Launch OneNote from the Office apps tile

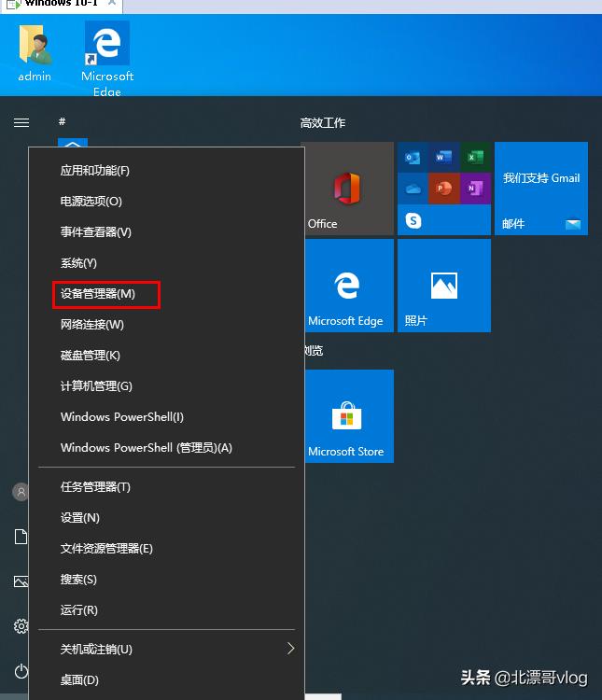(475, 189)
